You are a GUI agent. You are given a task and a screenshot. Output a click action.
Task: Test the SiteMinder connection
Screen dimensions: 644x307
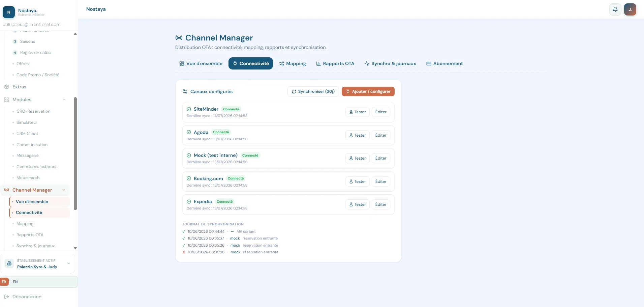(x=358, y=112)
